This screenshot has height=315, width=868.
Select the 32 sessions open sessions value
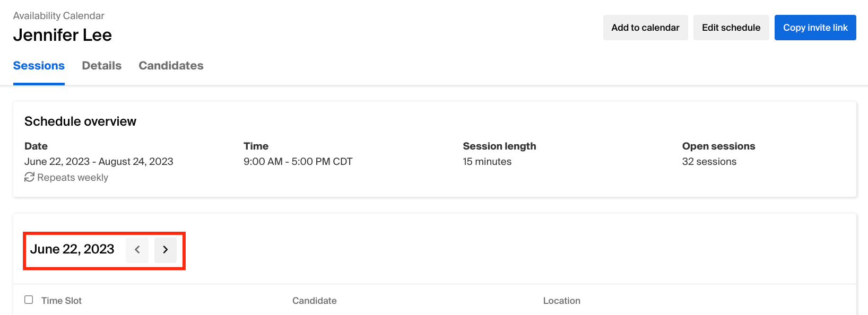[709, 162]
